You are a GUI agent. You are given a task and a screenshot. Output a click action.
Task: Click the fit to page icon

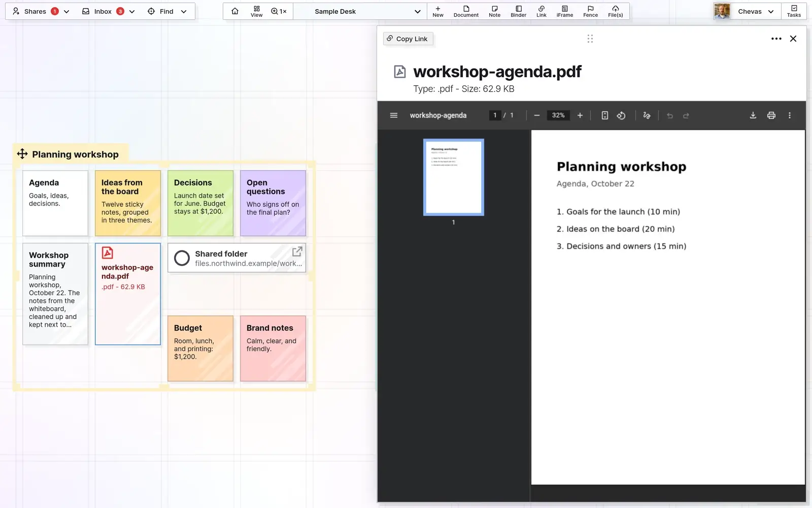(x=604, y=115)
